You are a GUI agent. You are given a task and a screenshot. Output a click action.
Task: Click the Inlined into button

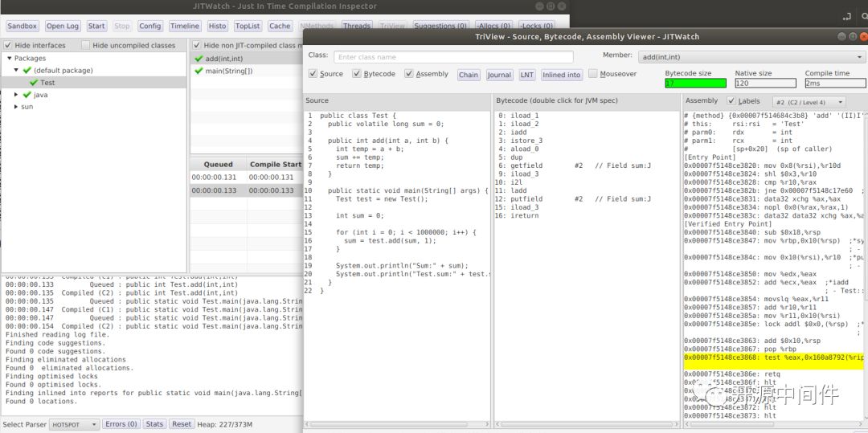[x=561, y=75]
